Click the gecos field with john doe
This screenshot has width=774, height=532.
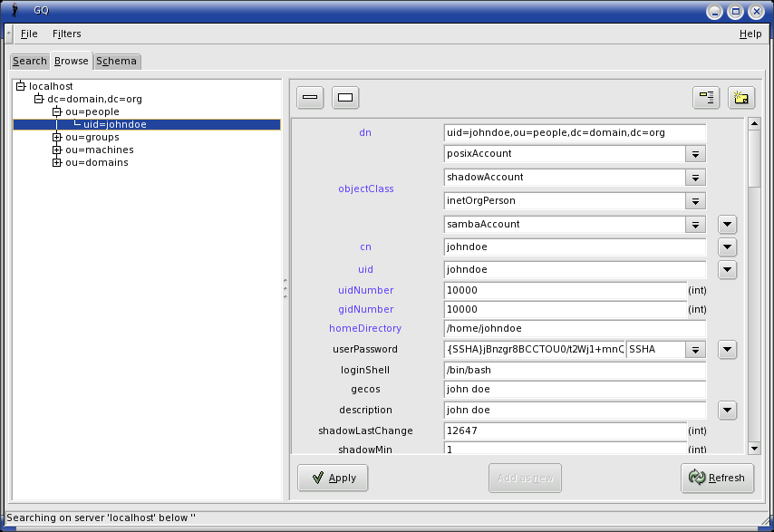click(576, 390)
